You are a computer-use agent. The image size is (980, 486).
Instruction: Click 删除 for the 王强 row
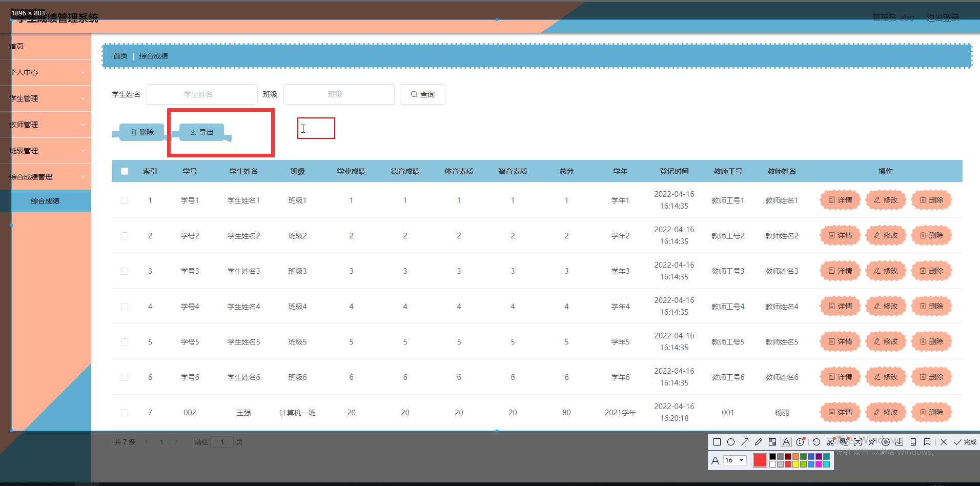coord(931,413)
